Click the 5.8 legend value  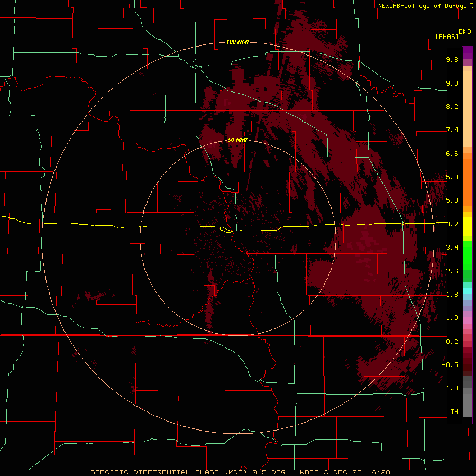click(452, 177)
